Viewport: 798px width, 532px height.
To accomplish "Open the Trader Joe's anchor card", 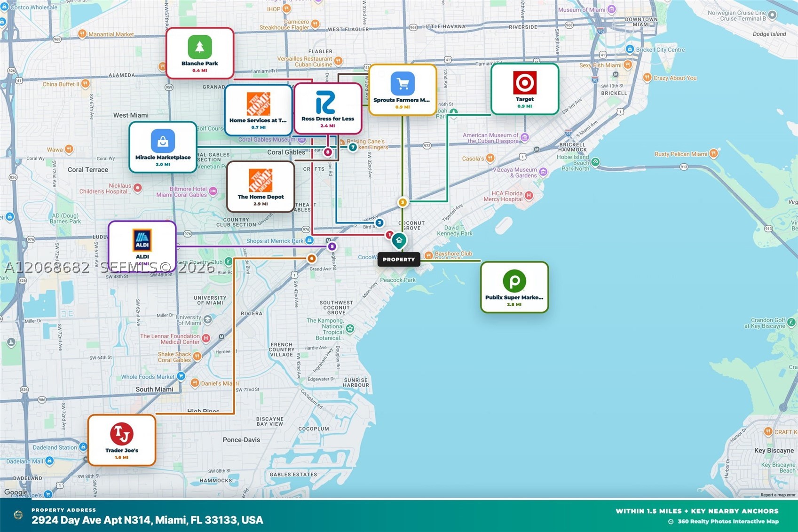I will pyautogui.click(x=122, y=440).
